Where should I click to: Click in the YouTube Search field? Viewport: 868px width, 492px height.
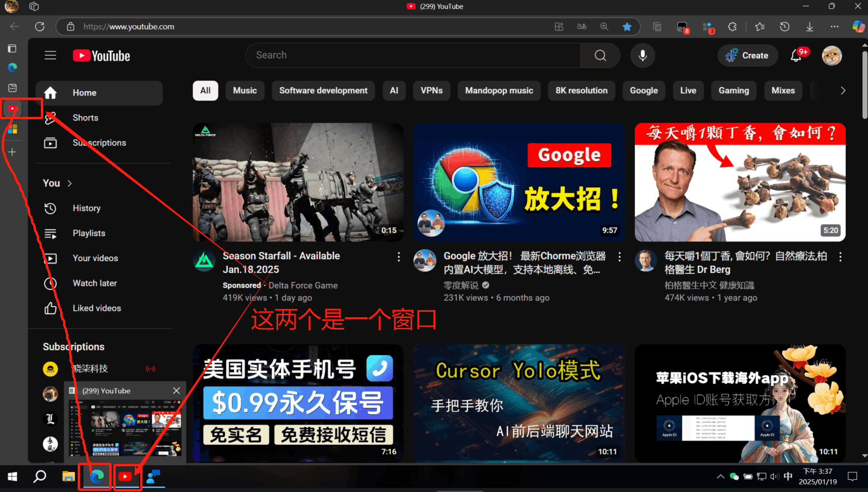413,56
